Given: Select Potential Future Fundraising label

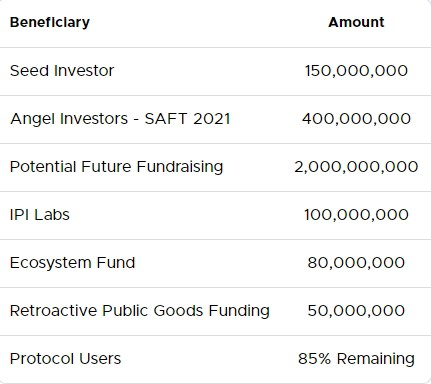Looking at the screenshot, I should click(116, 167).
